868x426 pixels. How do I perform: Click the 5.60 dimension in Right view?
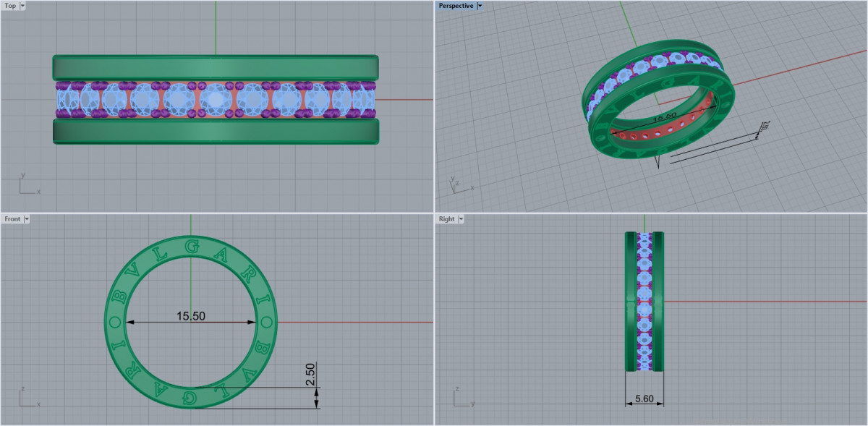click(x=644, y=398)
